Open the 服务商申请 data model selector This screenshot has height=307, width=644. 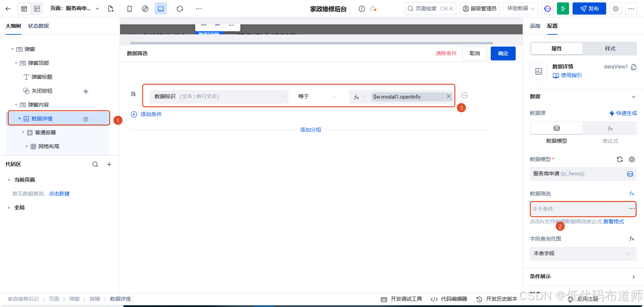coord(583,174)
